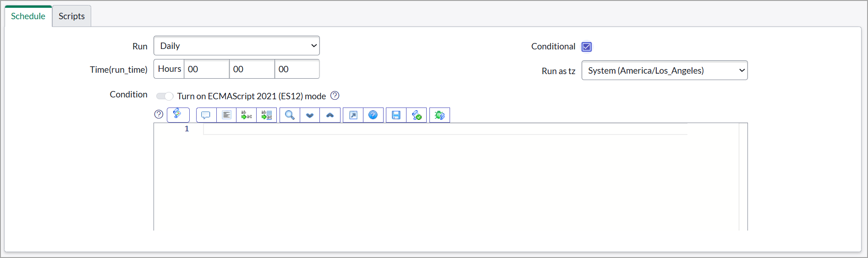Viewport: 868px width, 258px height.
Task: Click the check syntax script icon
Action: (x=417, y=115)
